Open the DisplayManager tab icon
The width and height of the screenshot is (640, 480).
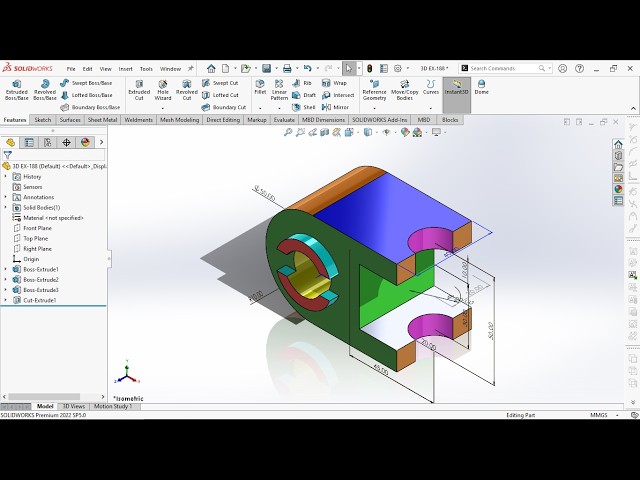tap(85, 142)
